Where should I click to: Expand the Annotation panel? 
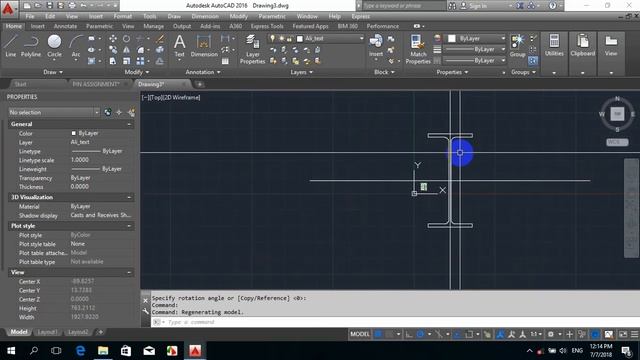[203, 72]
